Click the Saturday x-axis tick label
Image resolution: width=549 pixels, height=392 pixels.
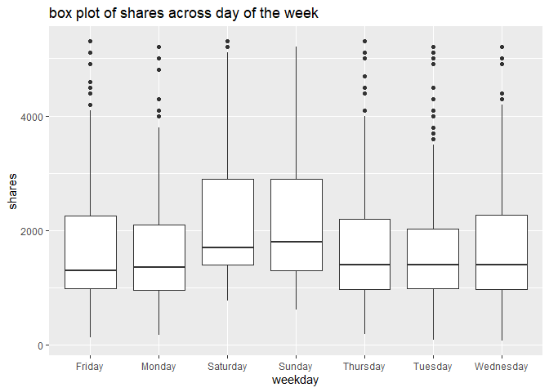(x=227, y=367)
